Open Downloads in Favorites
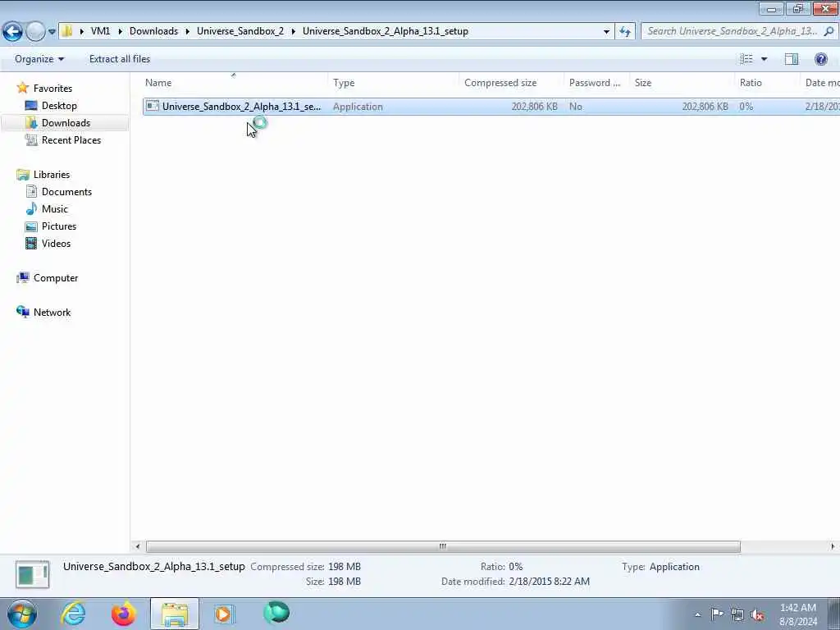 click(x=66, y=123)
